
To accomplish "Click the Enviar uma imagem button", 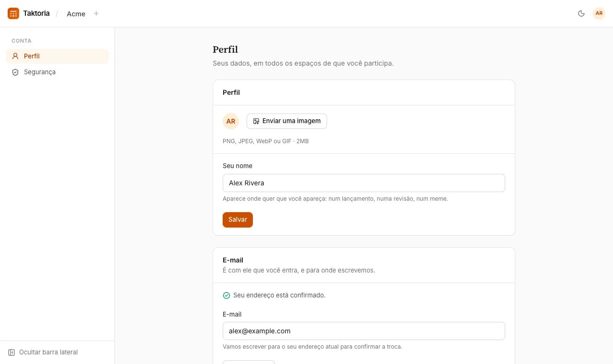I will [x=287, y=121].
